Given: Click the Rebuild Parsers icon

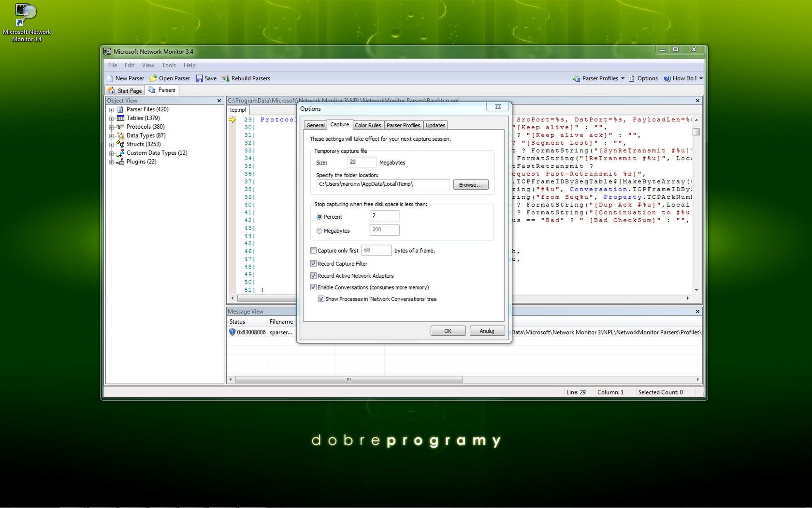Looking at the screenshot, I should coord(225,78).
